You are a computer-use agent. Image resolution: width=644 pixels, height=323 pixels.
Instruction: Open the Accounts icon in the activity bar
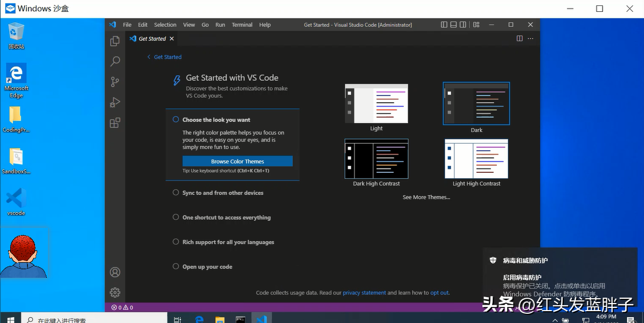115,272
